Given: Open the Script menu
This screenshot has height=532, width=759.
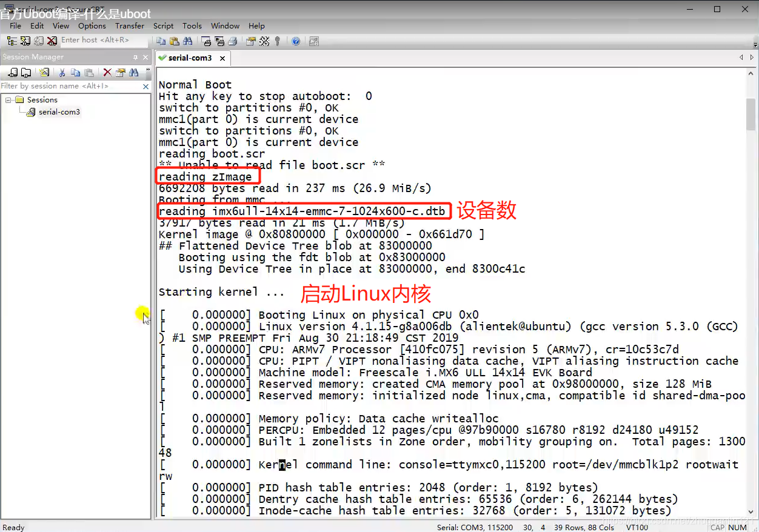Looking at the screenshot, I should 164,25.
